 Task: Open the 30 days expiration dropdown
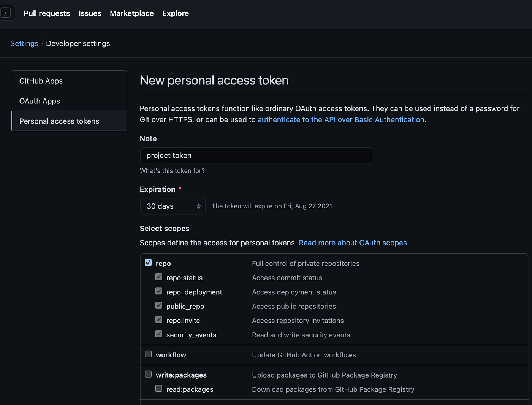click(173, 206)
